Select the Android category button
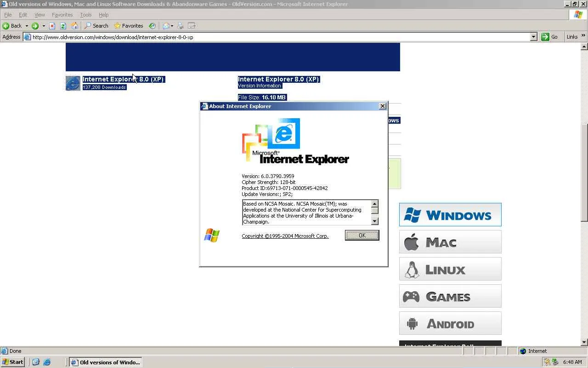 (450, 323)
